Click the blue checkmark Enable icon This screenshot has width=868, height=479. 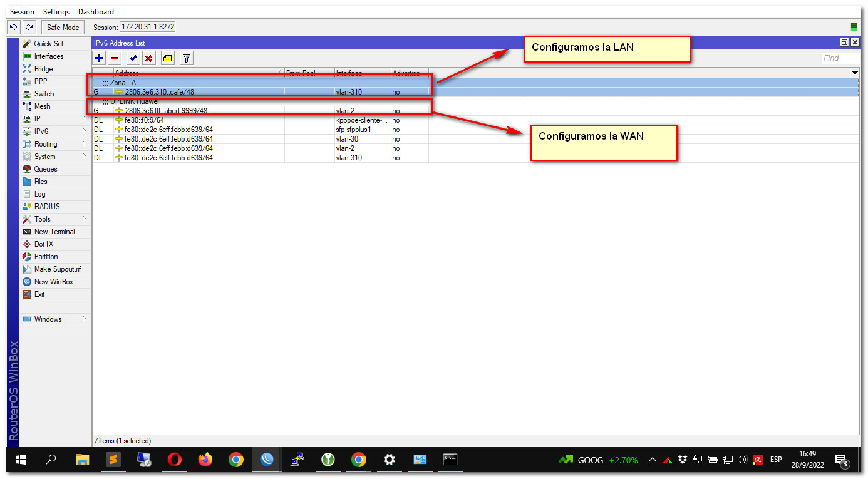click(133, 58)
